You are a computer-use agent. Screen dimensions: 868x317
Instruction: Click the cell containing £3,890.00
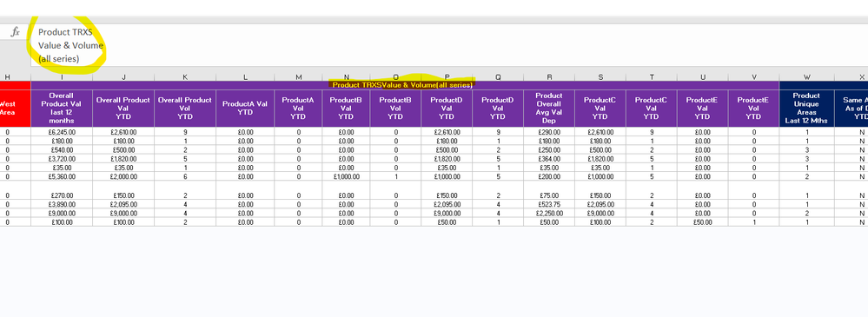(x=62, y=204)
